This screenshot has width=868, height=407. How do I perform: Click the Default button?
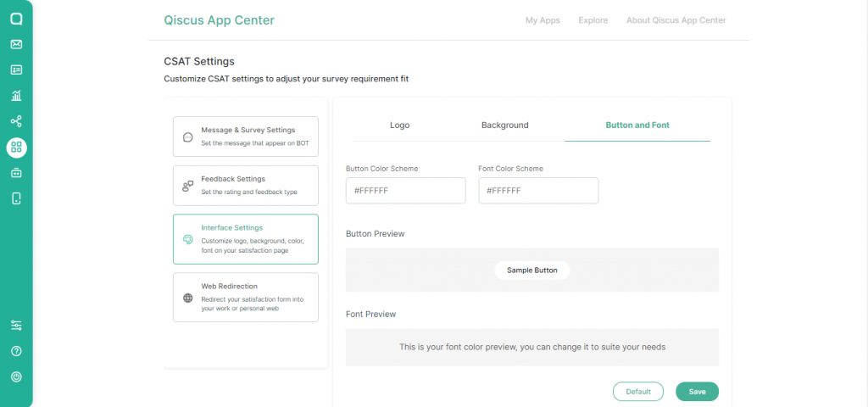pos(637,392)
